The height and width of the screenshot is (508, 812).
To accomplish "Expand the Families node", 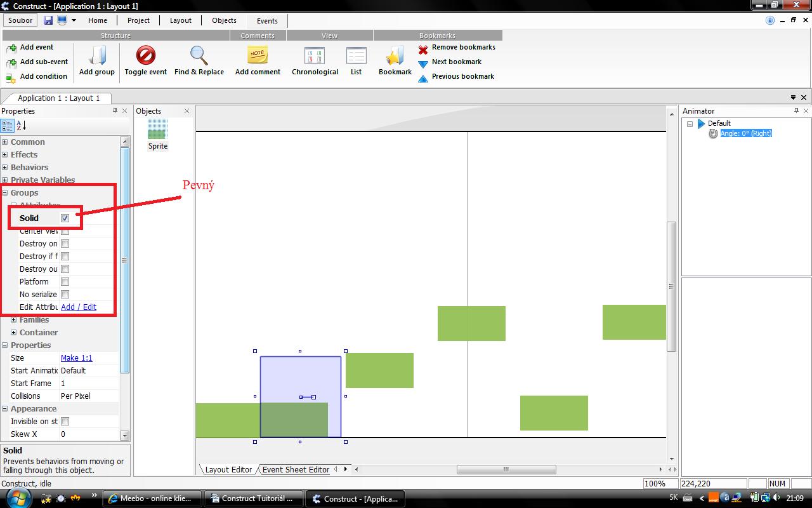I will tap(14, 319).
